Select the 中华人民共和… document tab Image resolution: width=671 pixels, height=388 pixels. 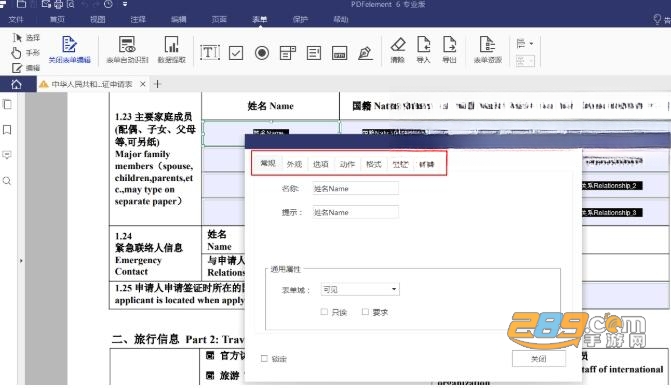click(91, 84)
